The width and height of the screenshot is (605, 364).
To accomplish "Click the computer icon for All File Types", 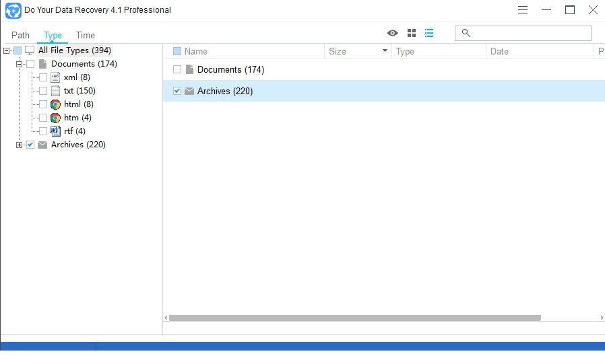I will click(30, 50).
